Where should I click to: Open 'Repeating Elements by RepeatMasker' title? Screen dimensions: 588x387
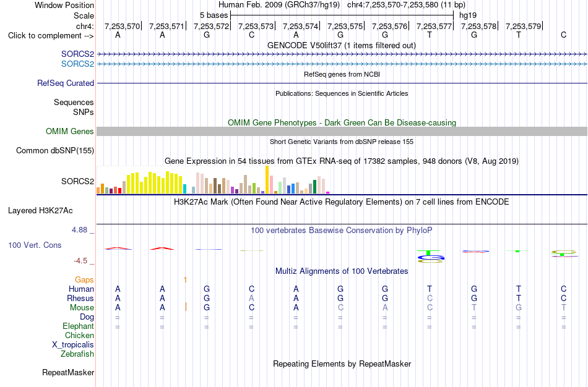coord(342,364)
